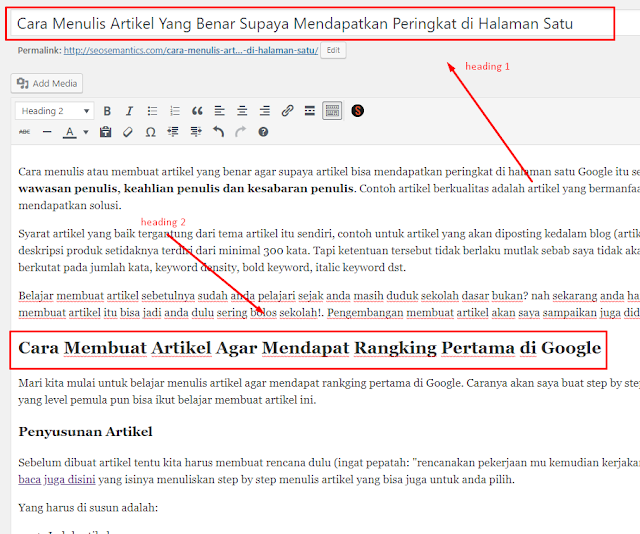Screen dimensions: 640x534
Task: Clear formatting with the eraser icon
Action: click(128, 132)
